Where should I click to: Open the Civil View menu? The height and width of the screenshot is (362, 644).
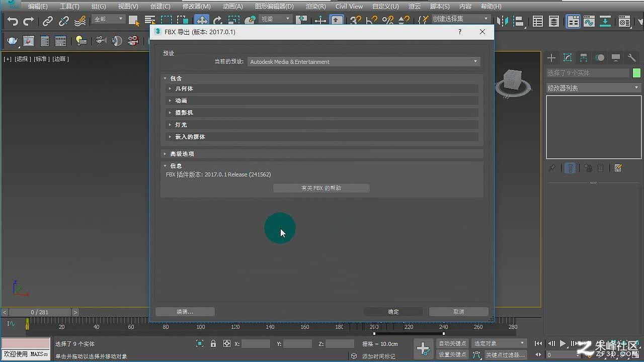[x=349, y=7]
